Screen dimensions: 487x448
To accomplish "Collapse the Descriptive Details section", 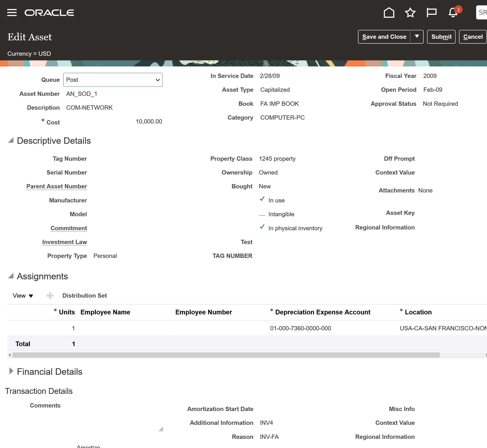I will point(11,140).
